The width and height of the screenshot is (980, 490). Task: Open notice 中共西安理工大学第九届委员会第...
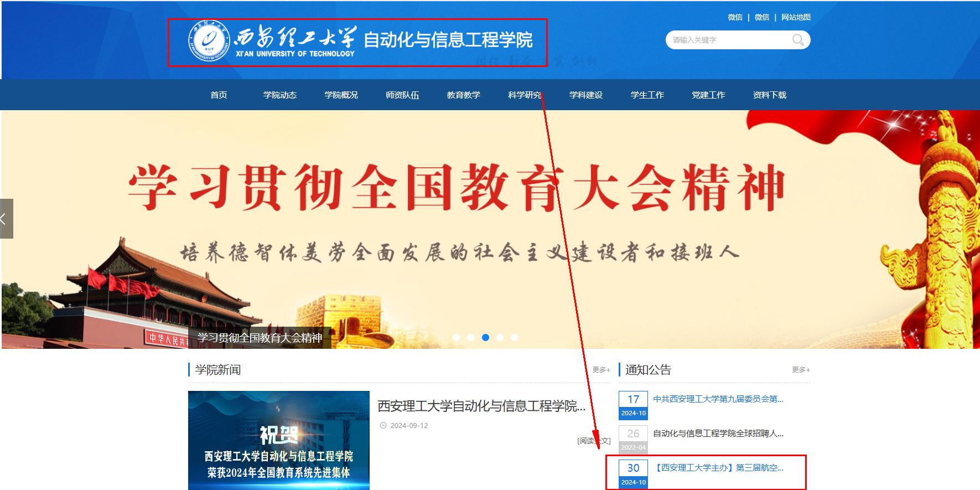718,399
